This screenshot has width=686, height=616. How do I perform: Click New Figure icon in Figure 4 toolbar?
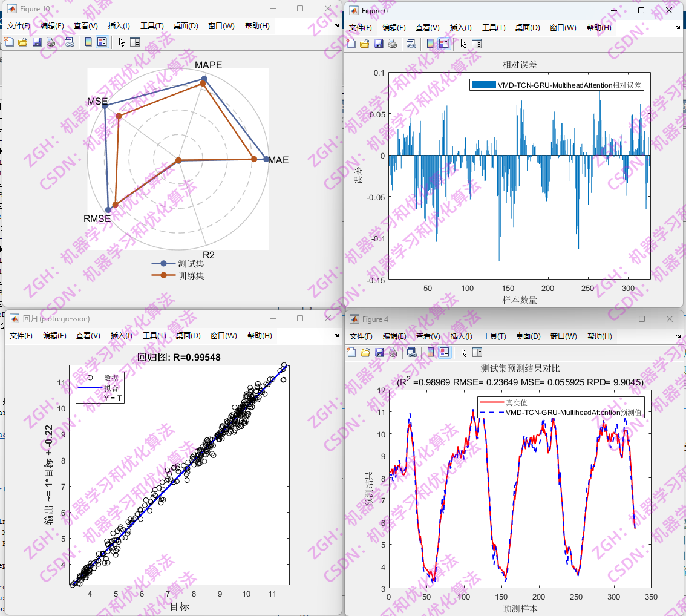tap(351, 352)
